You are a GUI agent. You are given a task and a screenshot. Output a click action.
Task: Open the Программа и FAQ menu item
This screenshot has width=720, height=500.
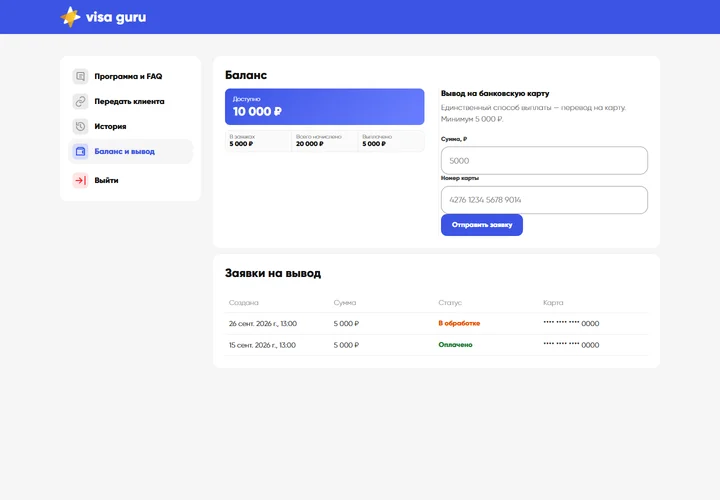[130, 76]
